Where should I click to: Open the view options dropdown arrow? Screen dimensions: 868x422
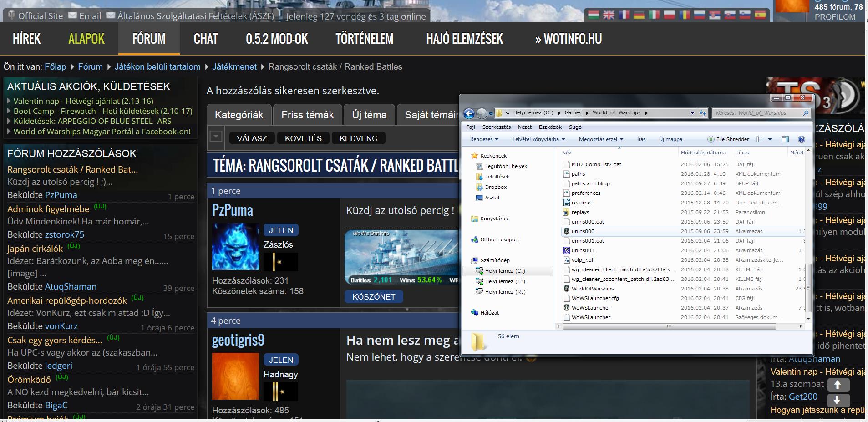[770, 139]
